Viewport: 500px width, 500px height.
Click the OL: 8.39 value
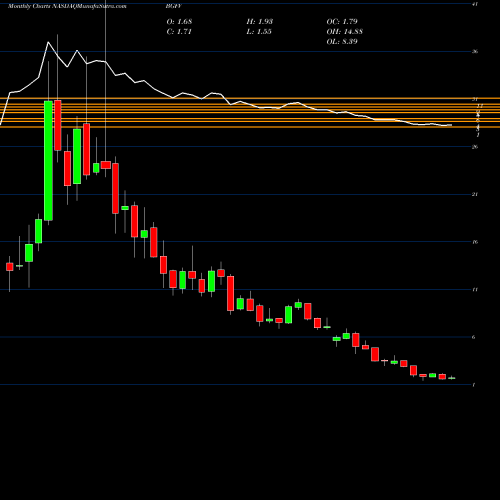tap(342, 42)
